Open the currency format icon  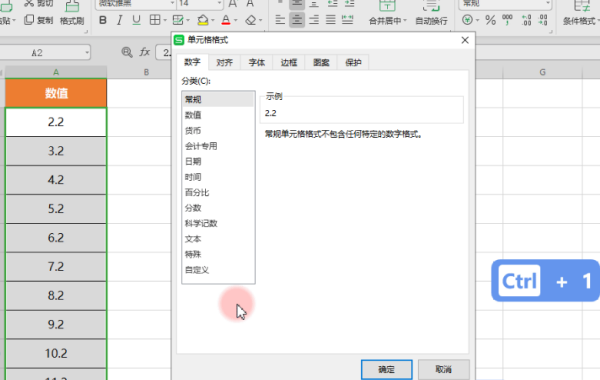[467, 20]
